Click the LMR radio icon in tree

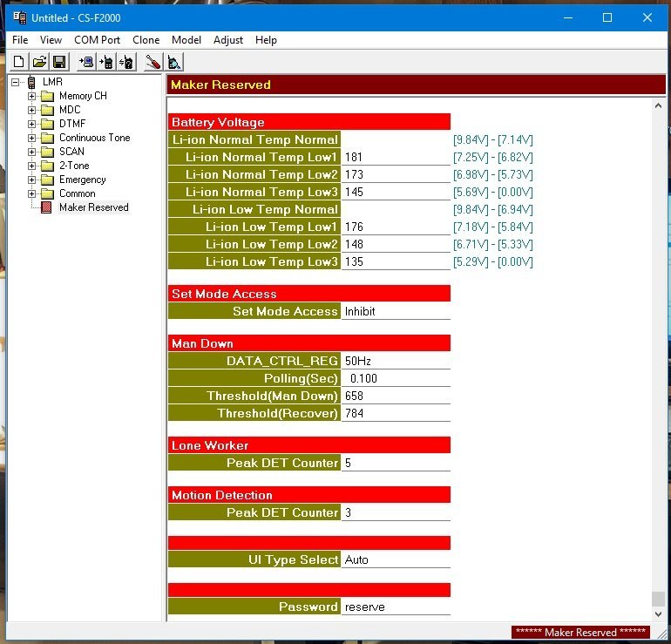31,82
